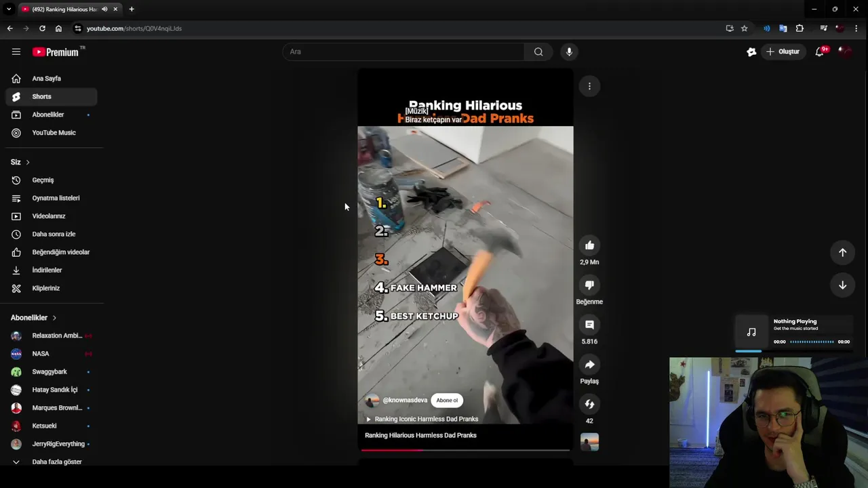Click the address bar URL
The image size is (868, 488).
[134, 28]
